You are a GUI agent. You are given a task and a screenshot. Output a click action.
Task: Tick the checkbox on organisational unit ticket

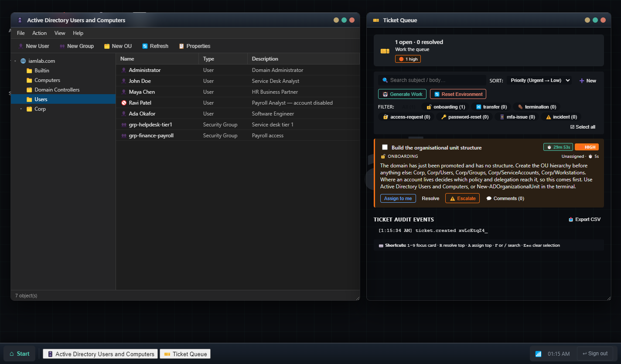(x=385, y=147)
